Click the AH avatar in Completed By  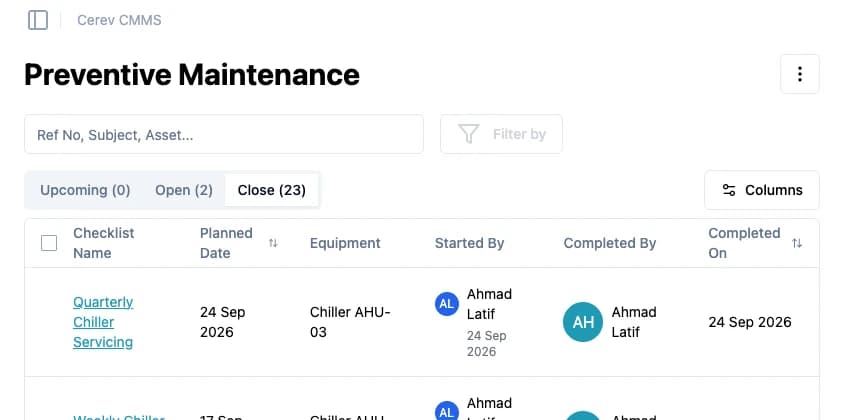tap(583, 322)
